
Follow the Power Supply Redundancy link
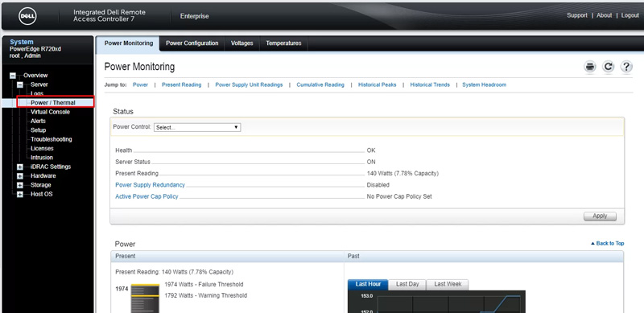(150, 185)
